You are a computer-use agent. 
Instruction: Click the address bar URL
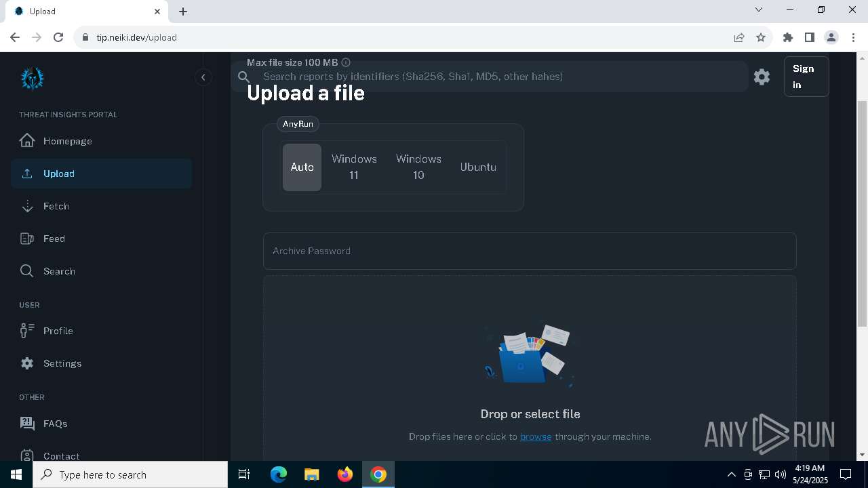coord(136,37)
